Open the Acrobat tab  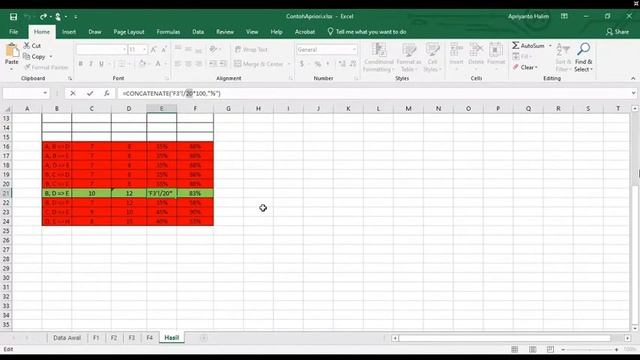point(304,32)
